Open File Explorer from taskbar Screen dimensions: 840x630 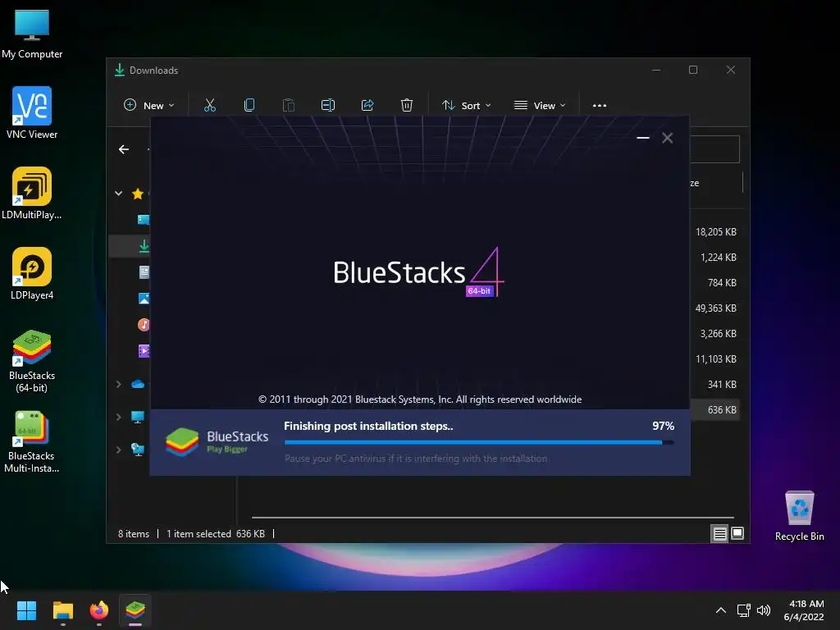[x=62, y=610]
